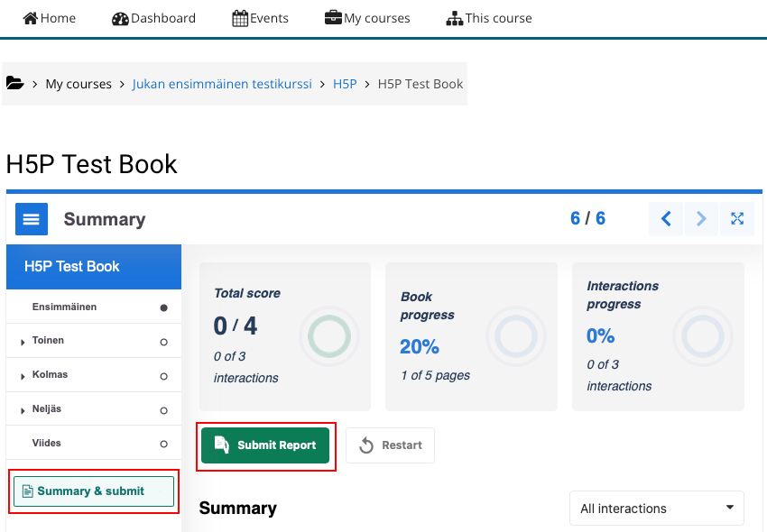Open the H5P book table of contents menu

tap(32, 218)
